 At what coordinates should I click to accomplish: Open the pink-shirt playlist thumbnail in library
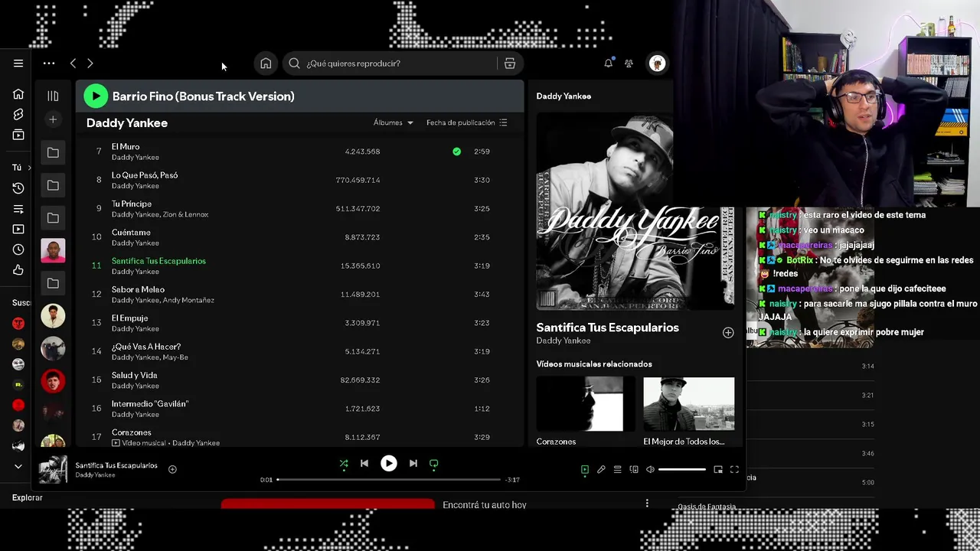pos(53,250)
